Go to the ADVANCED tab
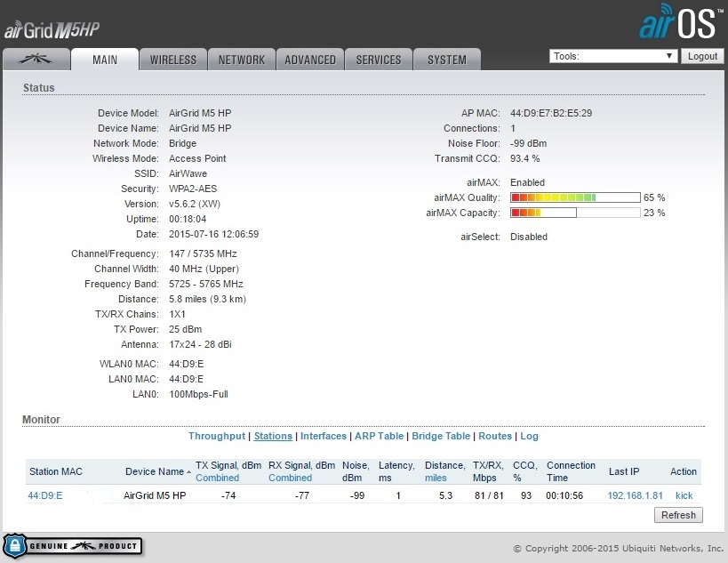Image resolution: width=728 pixels, height=563 pixels. tap(310, 60)
